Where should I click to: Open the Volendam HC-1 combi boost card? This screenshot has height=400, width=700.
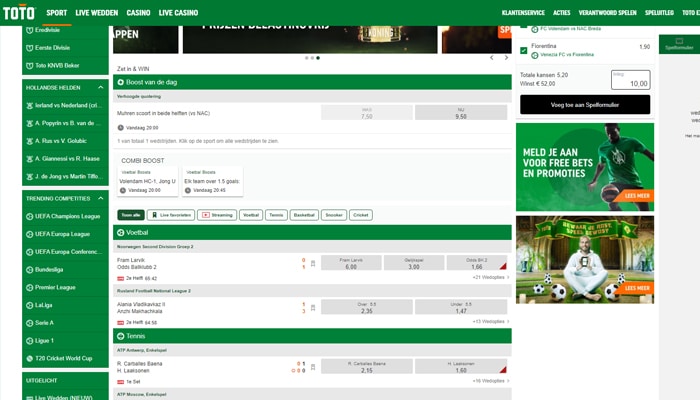(147, 181)
